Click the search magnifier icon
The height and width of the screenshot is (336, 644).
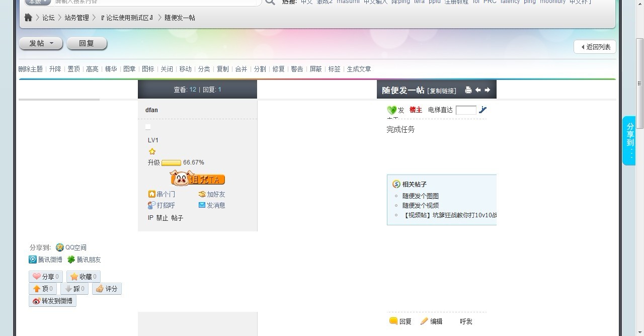[270, 2]
